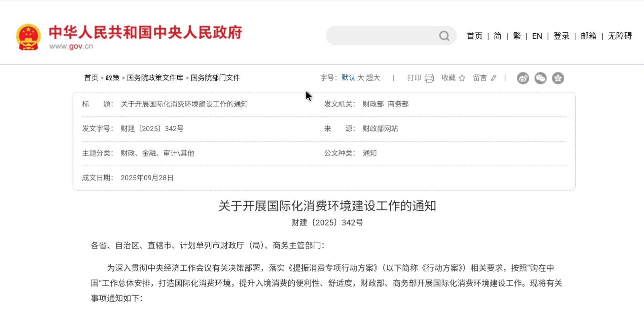The width and height of the screenshot is (644, 309).
Task: Switch font size to 大
Action: (x=360, y=78)
